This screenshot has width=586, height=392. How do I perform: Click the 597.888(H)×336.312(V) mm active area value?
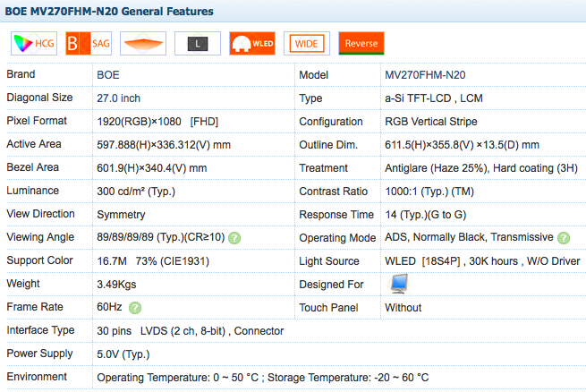click(x=164, y=145)
